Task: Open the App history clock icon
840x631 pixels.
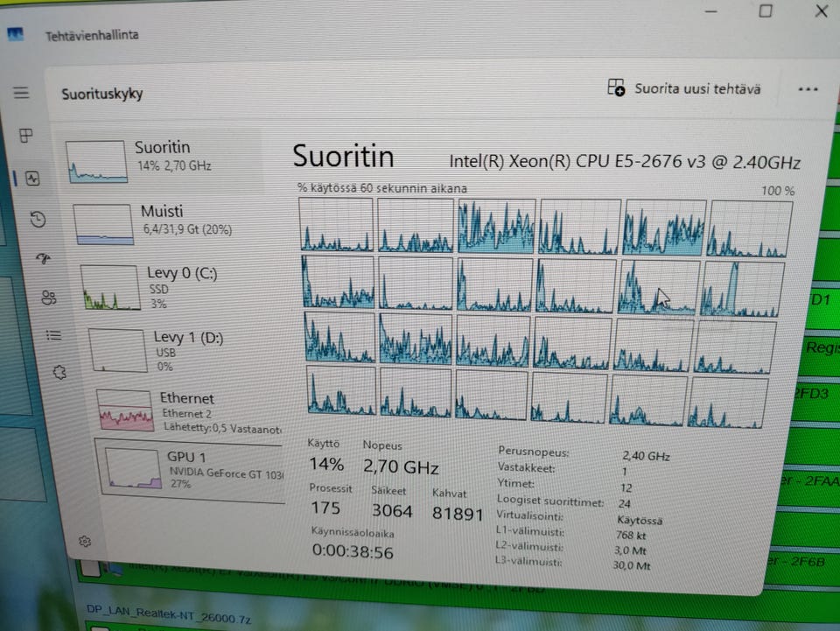Action: coord(38,219)
